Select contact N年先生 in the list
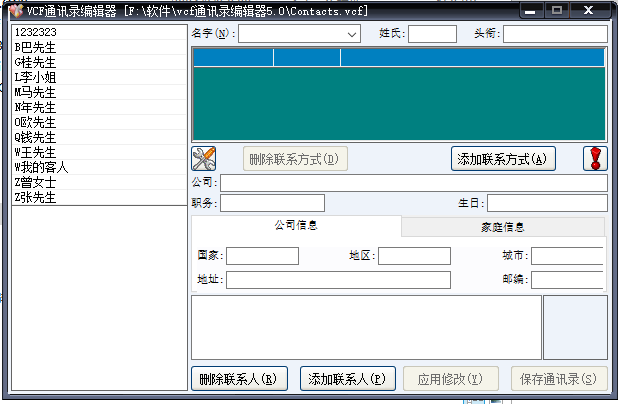The image size is (618, 404). [99, 107]
